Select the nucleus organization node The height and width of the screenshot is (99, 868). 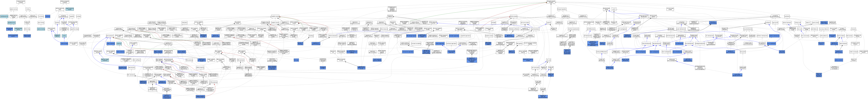click(440, 43)
